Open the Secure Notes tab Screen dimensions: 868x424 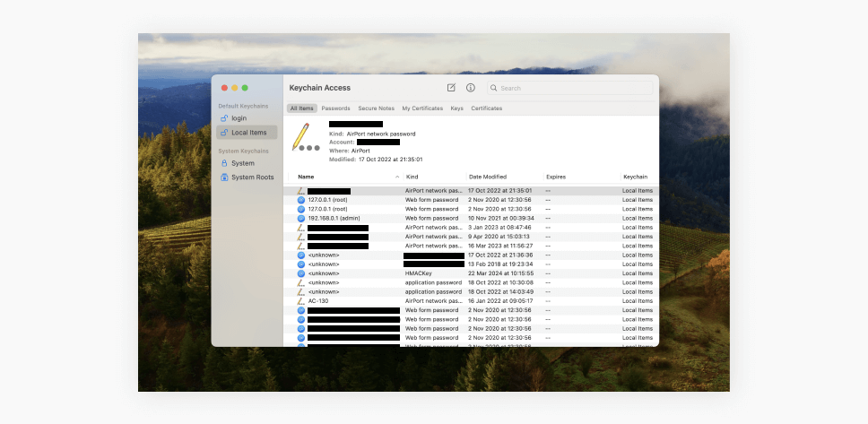[x=376, y=108]
